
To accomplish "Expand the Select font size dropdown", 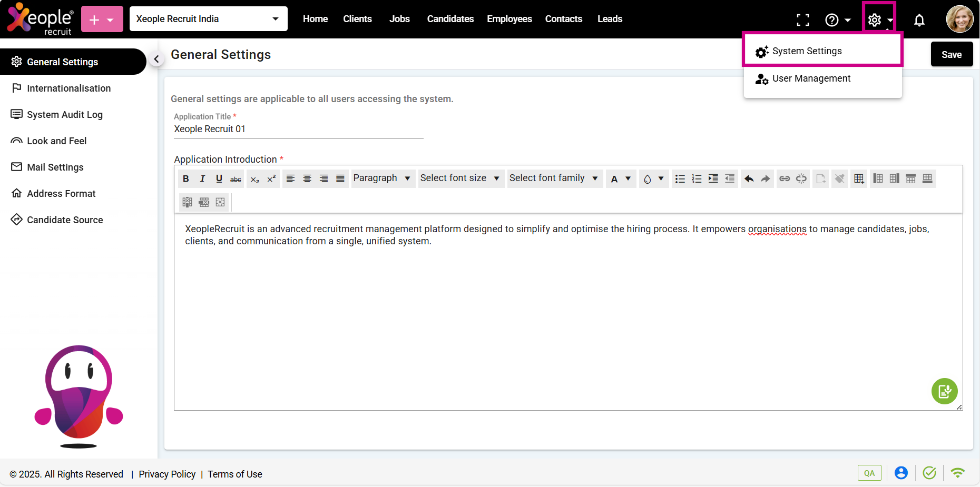I will (x=459, y=178).
